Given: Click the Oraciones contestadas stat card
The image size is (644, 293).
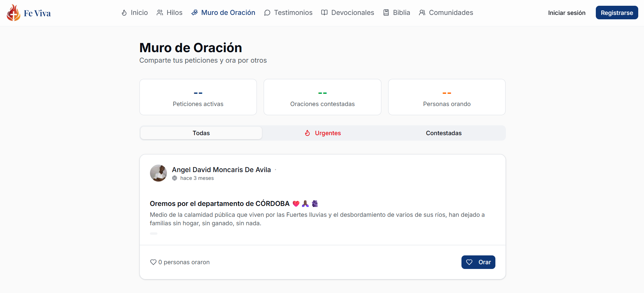Looking at the screenshot, I should point(322,97).
